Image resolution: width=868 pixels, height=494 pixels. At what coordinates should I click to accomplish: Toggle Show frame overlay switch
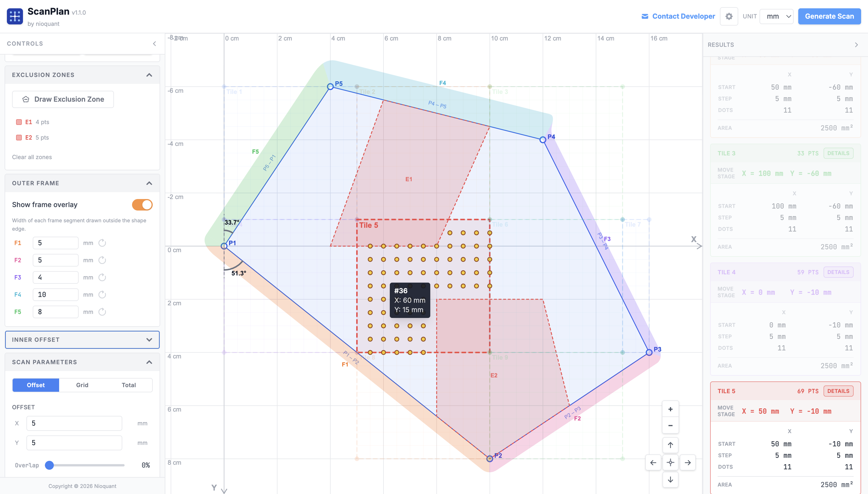(142, 205)
